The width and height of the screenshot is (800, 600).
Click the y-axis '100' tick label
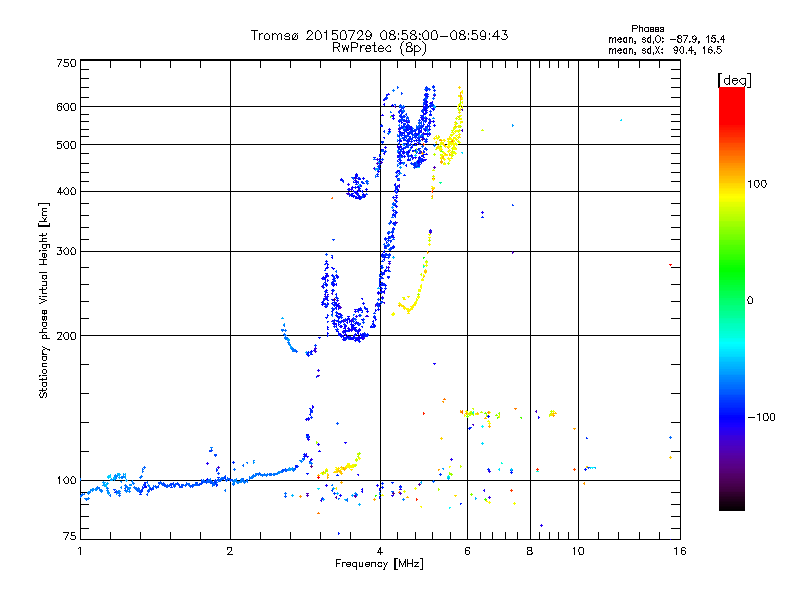[66, 481]
